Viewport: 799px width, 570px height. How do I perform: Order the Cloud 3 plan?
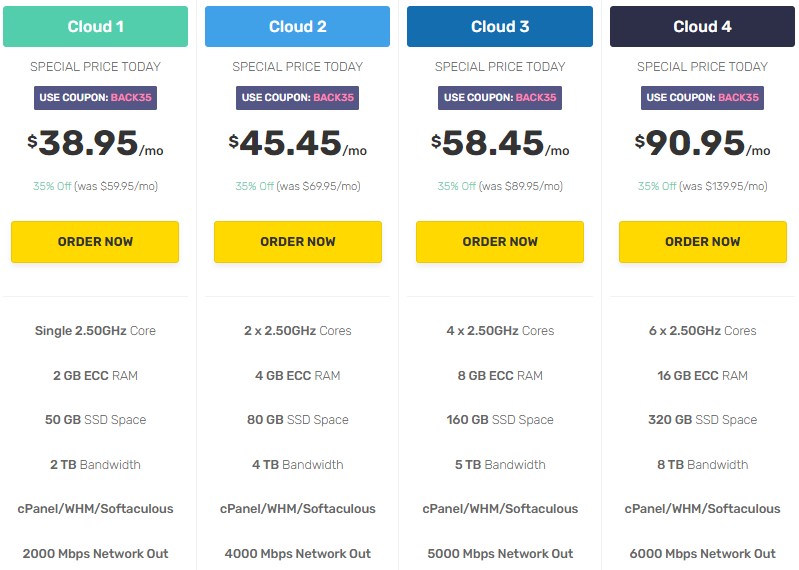coord(500,242)
